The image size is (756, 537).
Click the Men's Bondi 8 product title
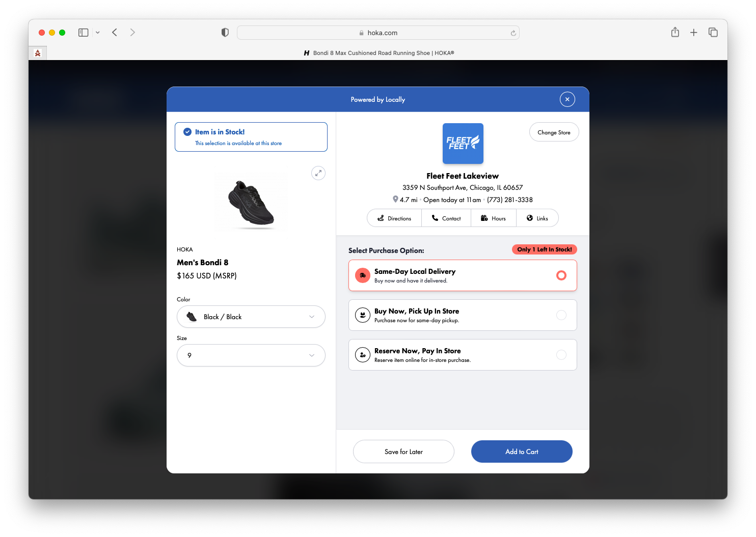click(x=203, y=263)
